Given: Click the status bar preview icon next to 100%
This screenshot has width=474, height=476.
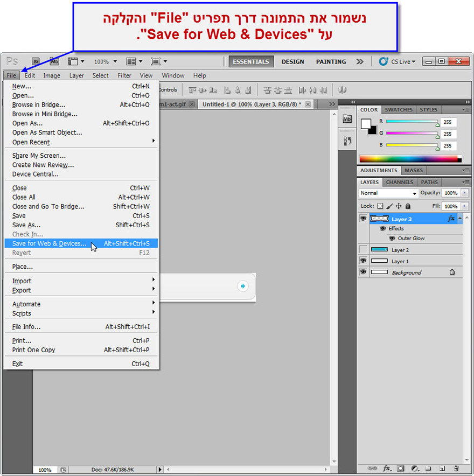Looking at the screenshot, I should pos(63,470).
